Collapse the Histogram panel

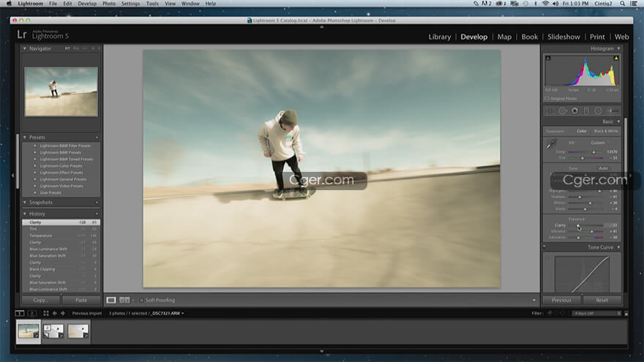(618, 48)
